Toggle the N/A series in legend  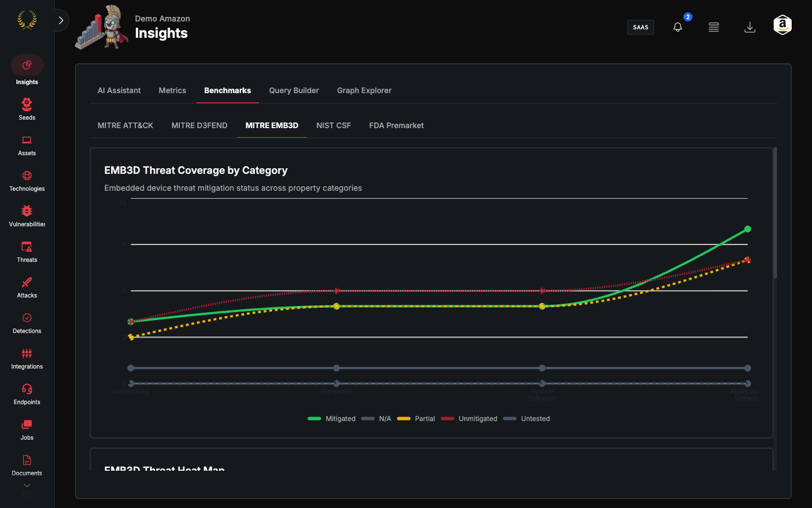[376, 419]
